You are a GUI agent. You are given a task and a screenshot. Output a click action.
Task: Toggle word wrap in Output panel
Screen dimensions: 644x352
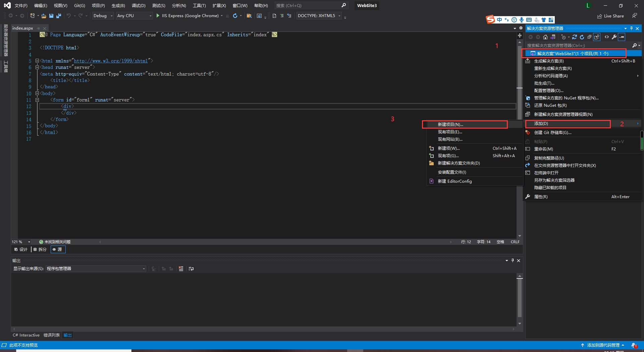click(x=191, y=269)
